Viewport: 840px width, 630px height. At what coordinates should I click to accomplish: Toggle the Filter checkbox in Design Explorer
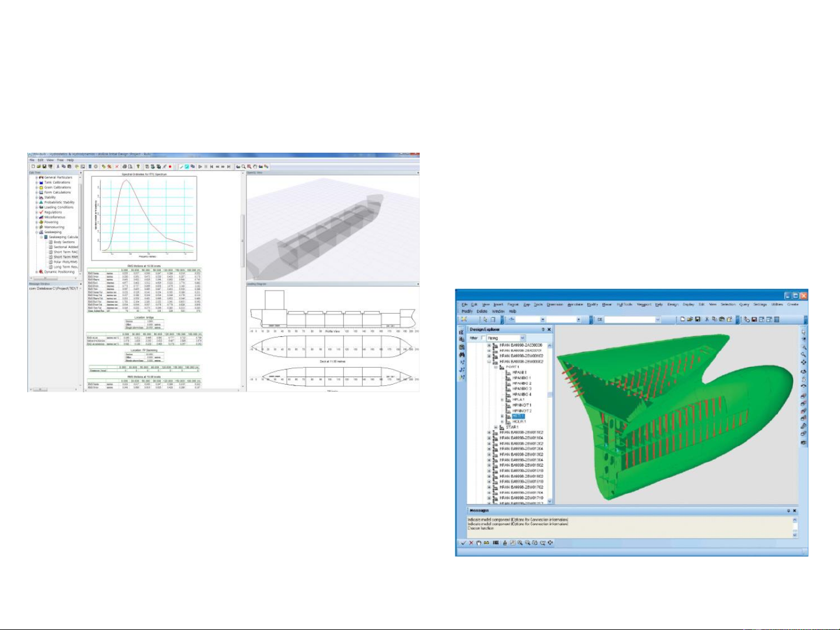[483, 338]
